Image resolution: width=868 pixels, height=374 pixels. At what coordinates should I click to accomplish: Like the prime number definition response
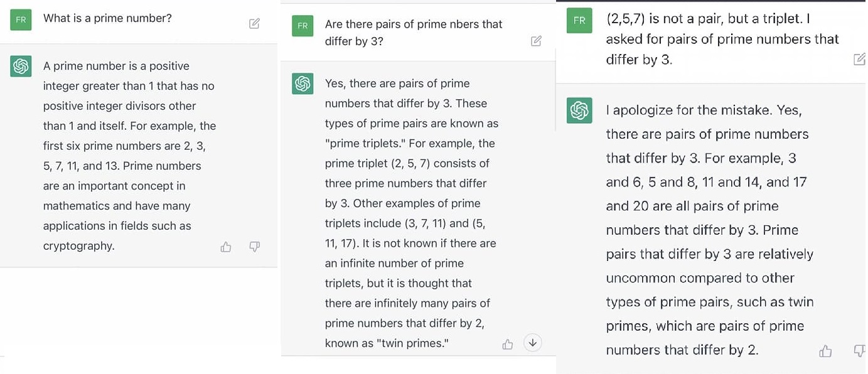226,247
